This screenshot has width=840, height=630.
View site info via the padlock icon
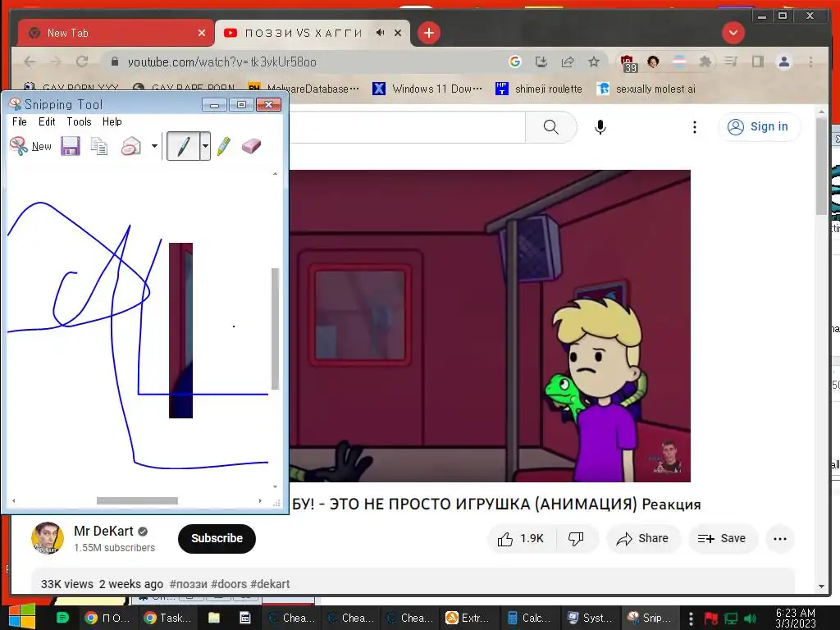114,62
